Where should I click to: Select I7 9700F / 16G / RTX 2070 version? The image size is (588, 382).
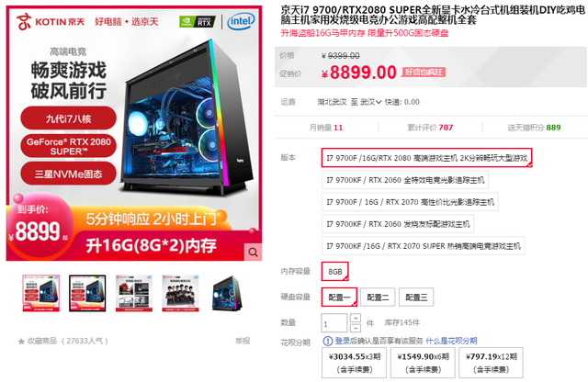(410, 202)
